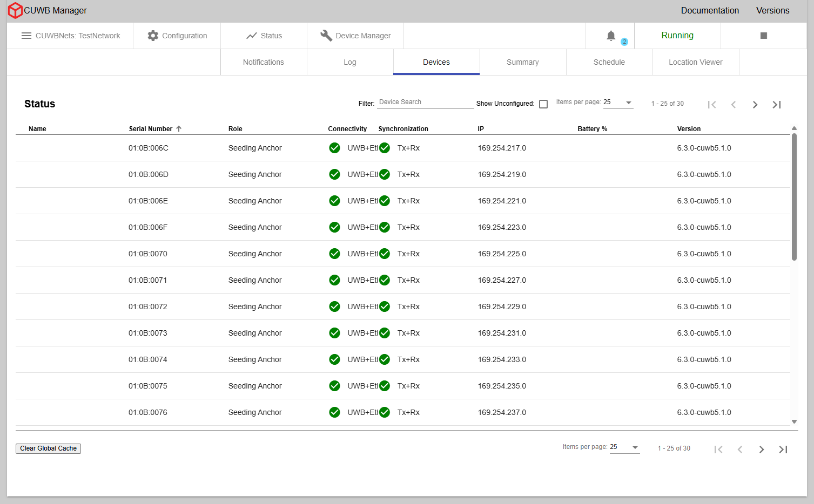
Task: Click serial number 01:0B:0074
Action: tap(147, 359)
